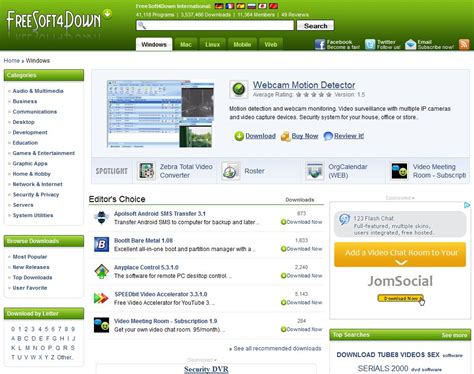
Task: Click the green Download arrow icon
Action: [239, 136]
